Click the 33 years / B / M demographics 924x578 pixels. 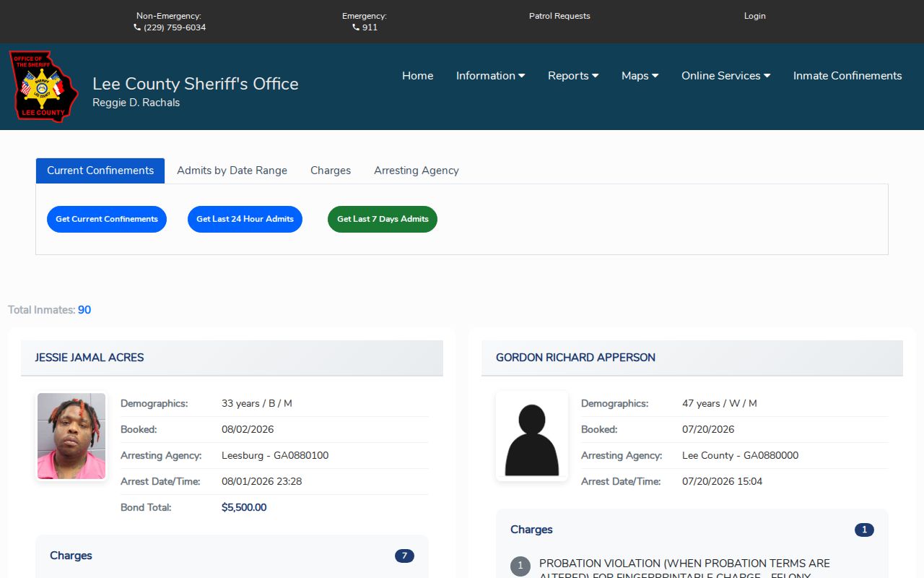point(257,403)
